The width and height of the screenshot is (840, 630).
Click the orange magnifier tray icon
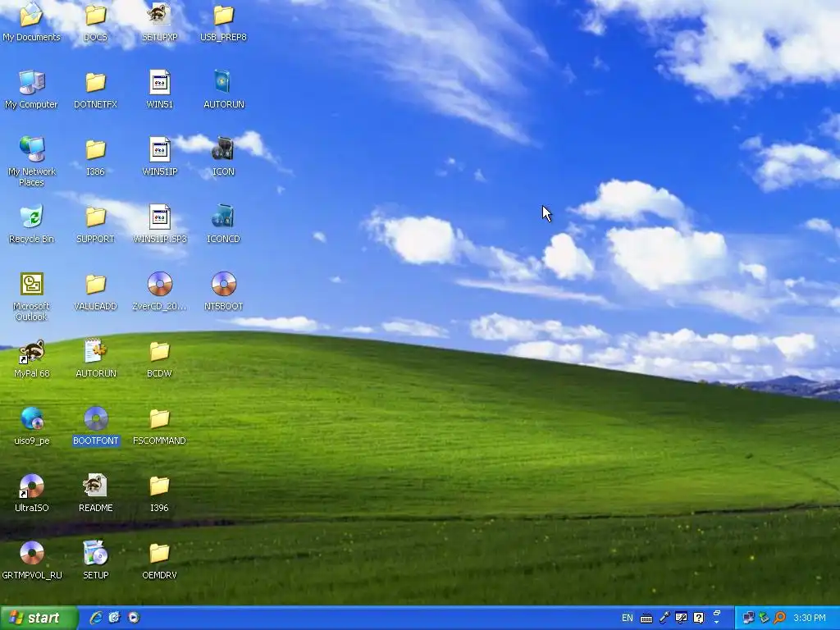(779, 618)
